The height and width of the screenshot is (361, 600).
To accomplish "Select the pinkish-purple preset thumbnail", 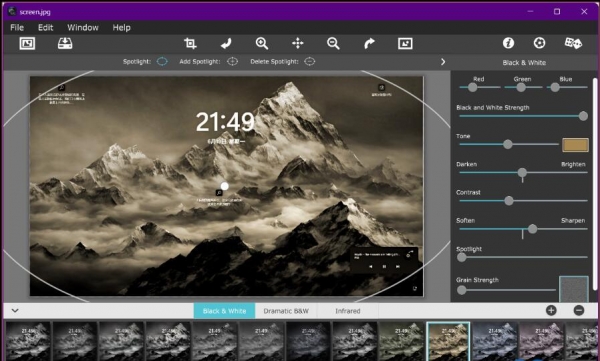I will pos(541,341).
